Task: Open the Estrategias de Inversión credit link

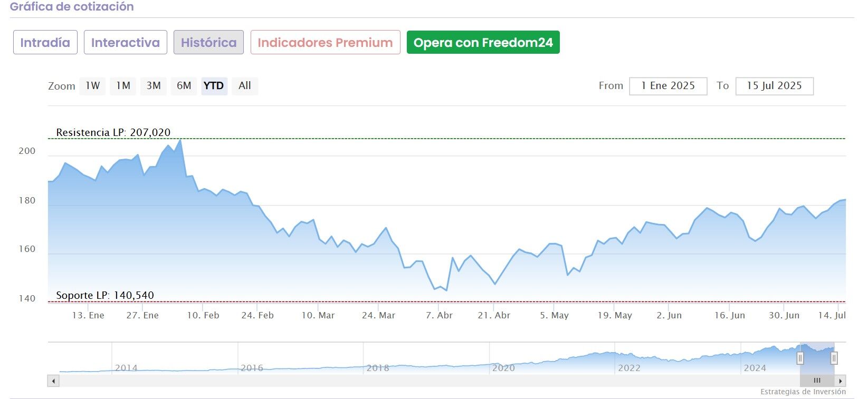Action: point(803,392)
